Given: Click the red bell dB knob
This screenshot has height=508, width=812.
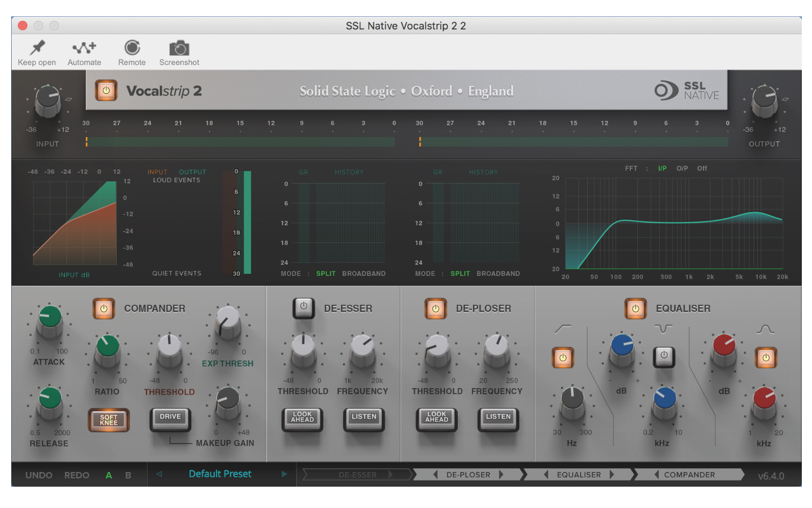Looking at the screenshot, I should click(x=724, y=351).
